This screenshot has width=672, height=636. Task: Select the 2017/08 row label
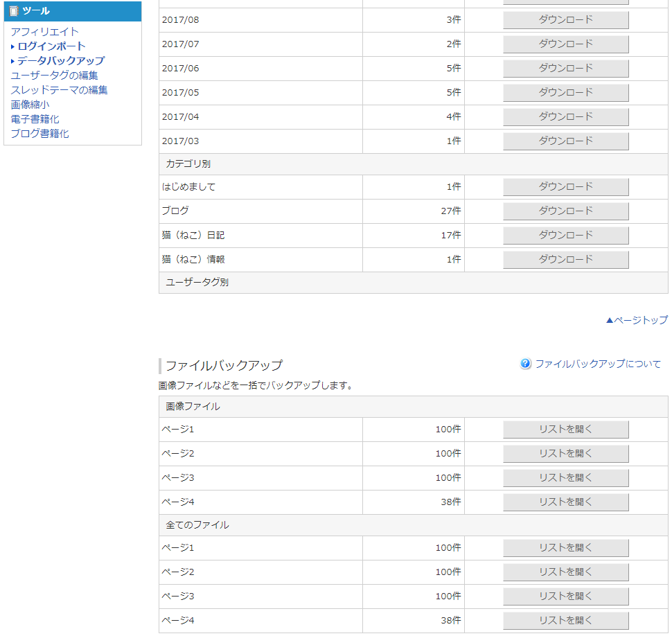pos(180,19)
